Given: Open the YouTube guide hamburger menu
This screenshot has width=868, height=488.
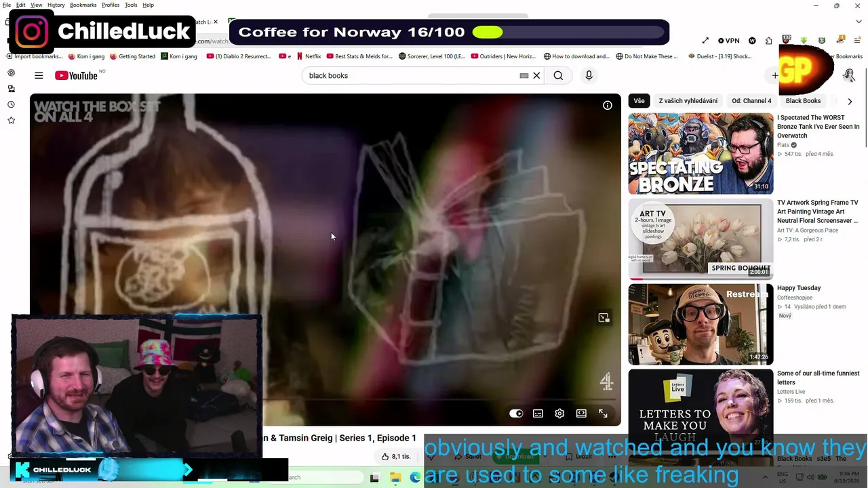Looking at the screenshot, I should pyautogui.click(x=39, y=76).
